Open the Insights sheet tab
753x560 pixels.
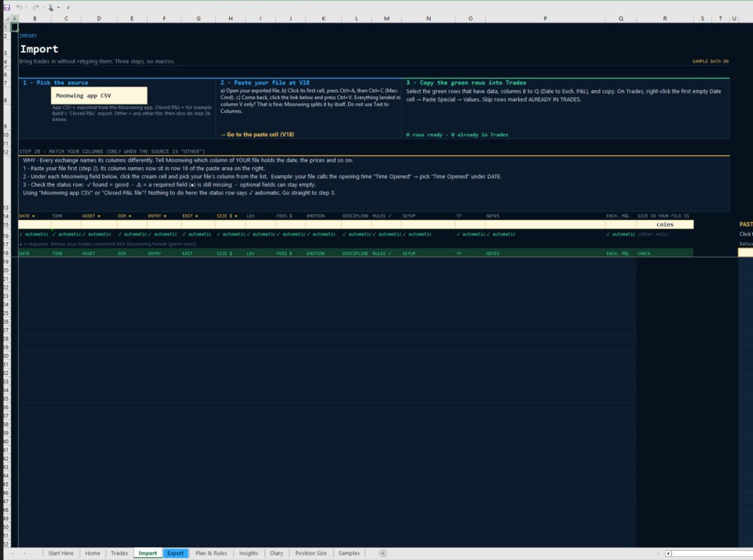[x=248, y=553]
